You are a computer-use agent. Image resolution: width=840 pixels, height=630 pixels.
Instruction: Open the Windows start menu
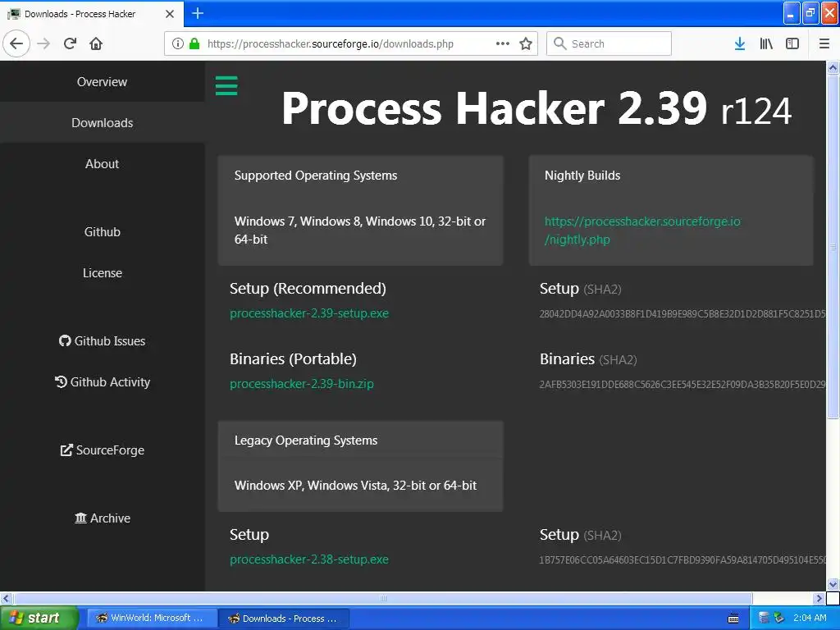point(38,618)
